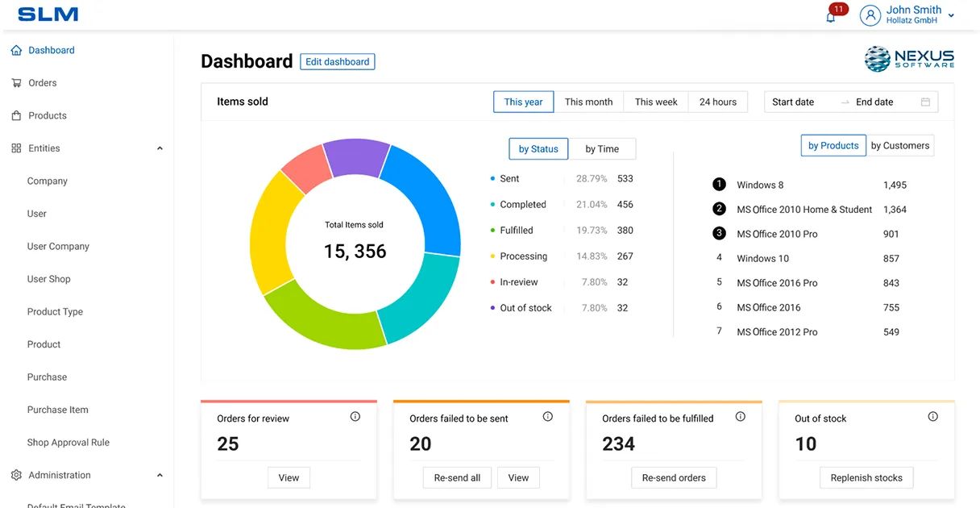Image resolution: width=980 pixels, height=508 pixels.
Task: Click info icon on Orders for review card
Action: tap(355, 417)
